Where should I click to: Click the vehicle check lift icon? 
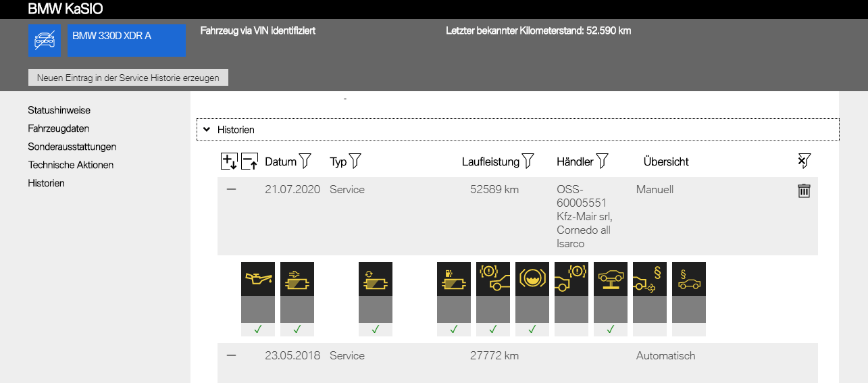click(611, 279)
